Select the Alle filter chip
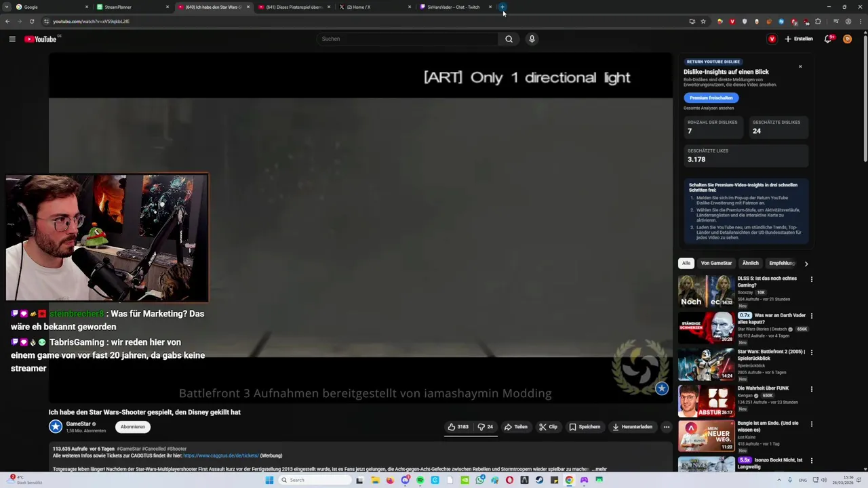 coord(686,263)
